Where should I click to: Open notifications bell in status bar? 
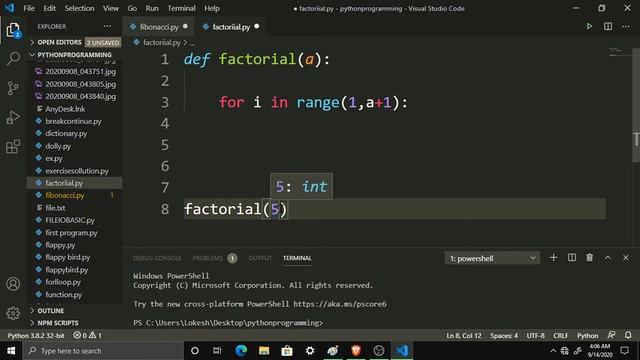coord(628,335)
